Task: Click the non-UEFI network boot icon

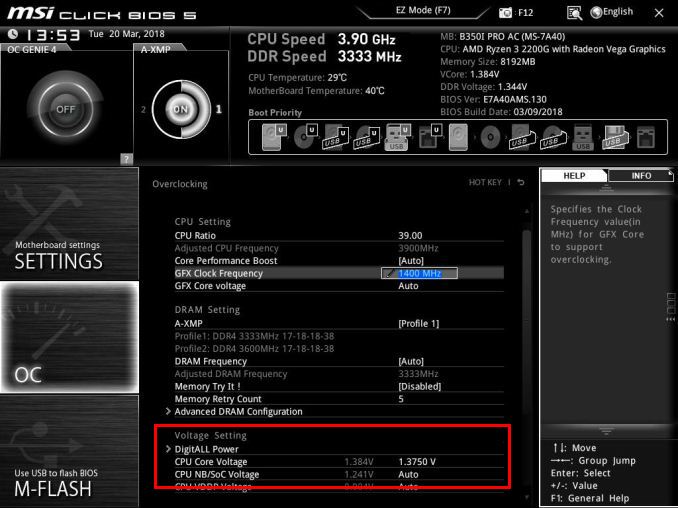Action: [646, 137]
